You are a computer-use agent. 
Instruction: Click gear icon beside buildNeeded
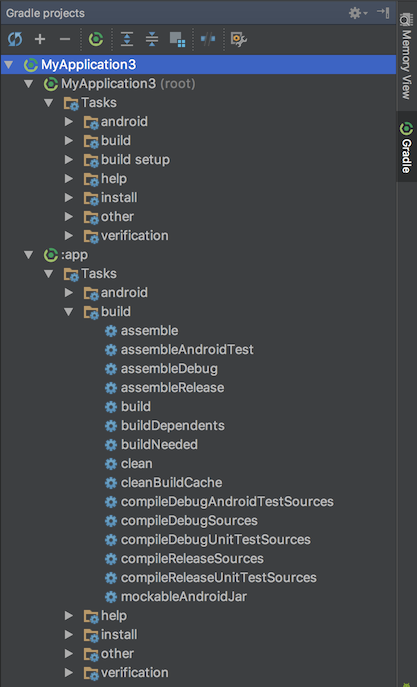[x=111, y=444]
